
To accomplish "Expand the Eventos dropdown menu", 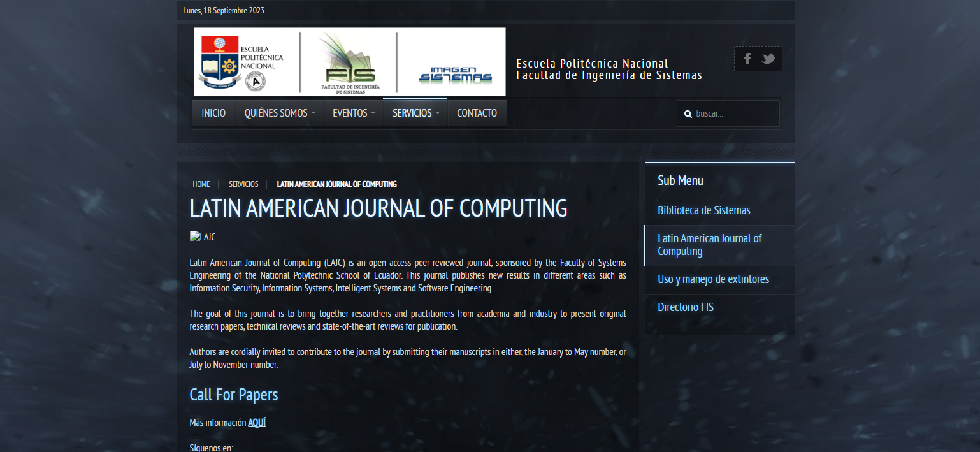I will tap(354, 113).
